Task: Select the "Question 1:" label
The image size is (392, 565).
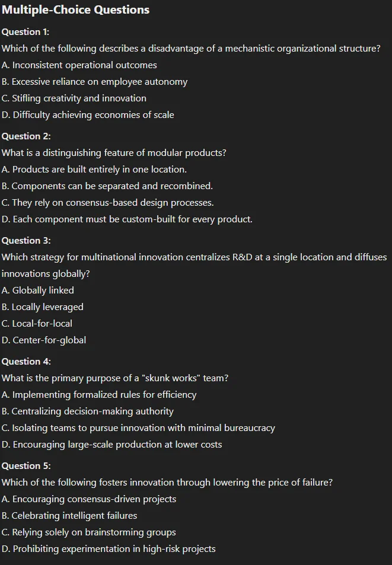Action: point(26,32)
